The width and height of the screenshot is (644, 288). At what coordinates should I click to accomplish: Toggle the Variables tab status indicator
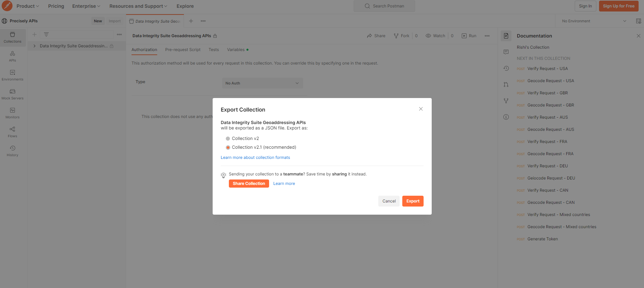[248, 49]
